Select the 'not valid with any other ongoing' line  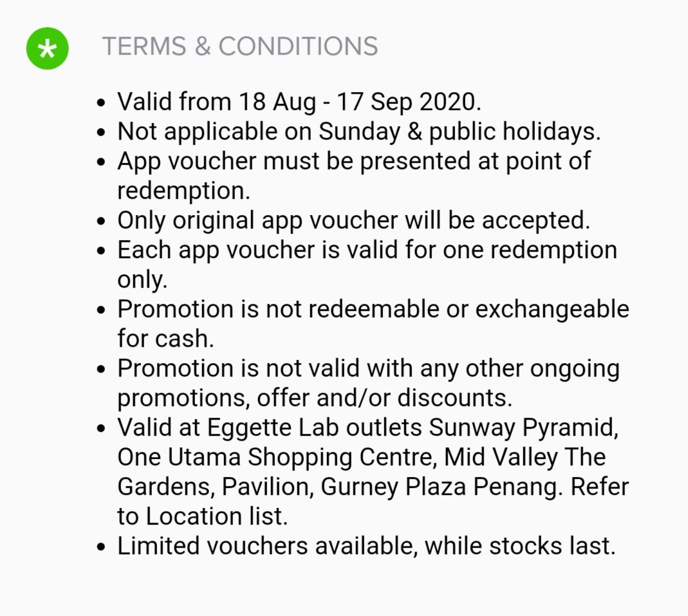click(368, 368)
